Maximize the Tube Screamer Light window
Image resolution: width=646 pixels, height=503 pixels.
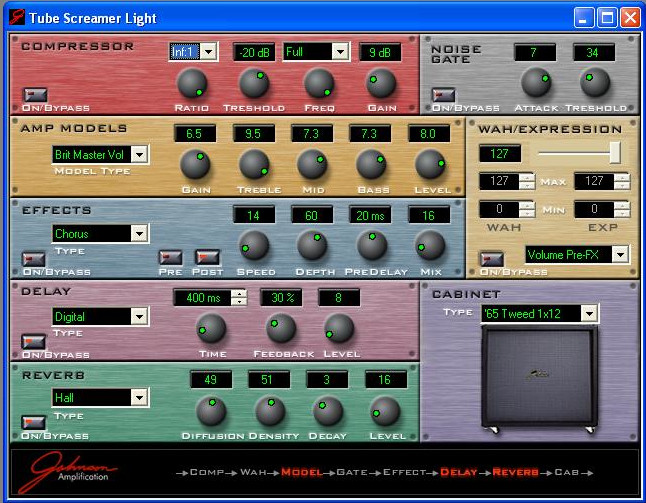(607, 18)
